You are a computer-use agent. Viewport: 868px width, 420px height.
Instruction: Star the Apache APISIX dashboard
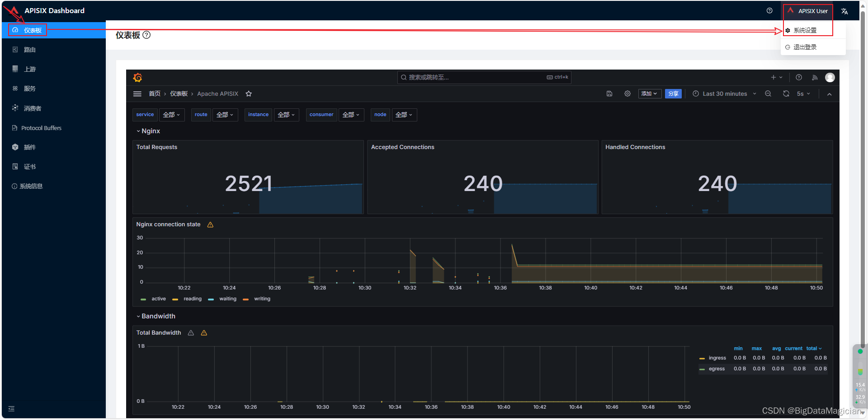click(x=249, y=93)
